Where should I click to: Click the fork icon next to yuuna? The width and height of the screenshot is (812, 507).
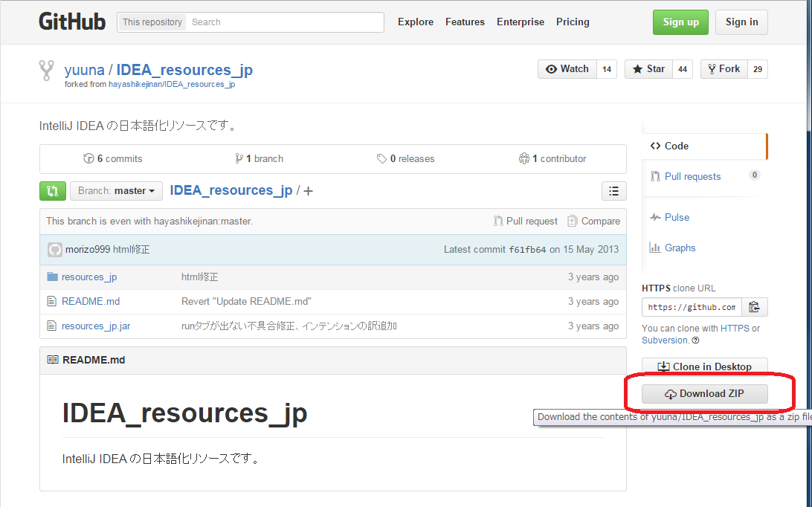(47, 71)
